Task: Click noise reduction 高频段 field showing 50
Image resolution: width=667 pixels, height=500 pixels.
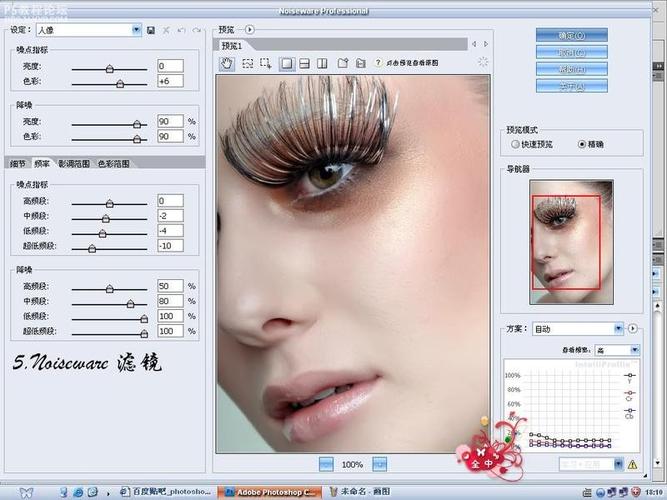Action: [170, 286]
